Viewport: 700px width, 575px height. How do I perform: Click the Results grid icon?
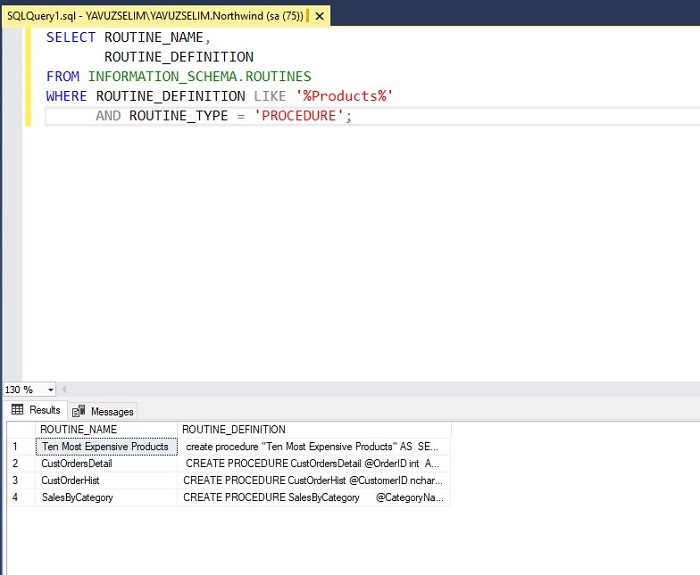17,409
